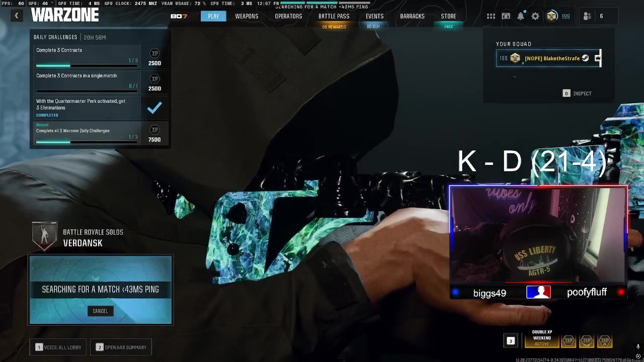Screen dimensions: 644x362
Task: Open the Operators tab
Action: coord(288,16)
